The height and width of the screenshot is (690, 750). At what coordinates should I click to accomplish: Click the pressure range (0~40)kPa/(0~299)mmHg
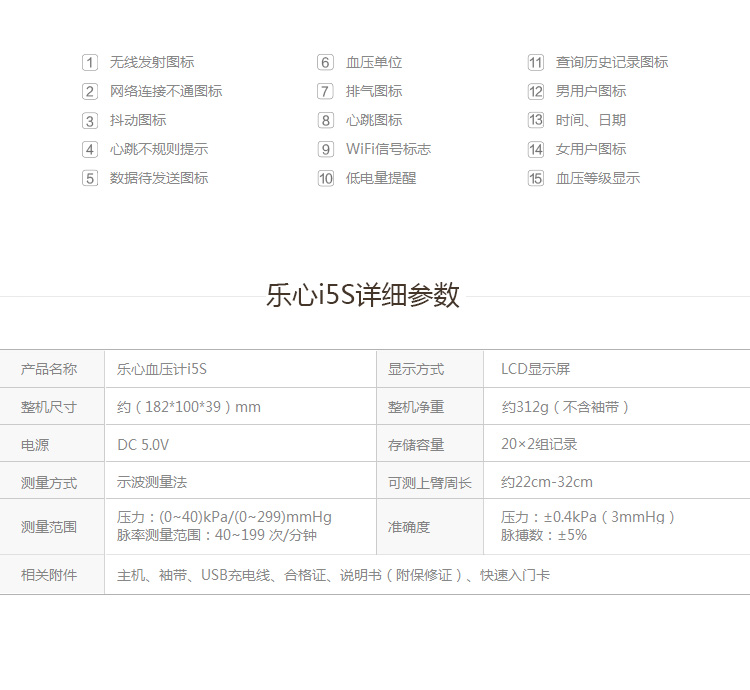coord(245,517)
